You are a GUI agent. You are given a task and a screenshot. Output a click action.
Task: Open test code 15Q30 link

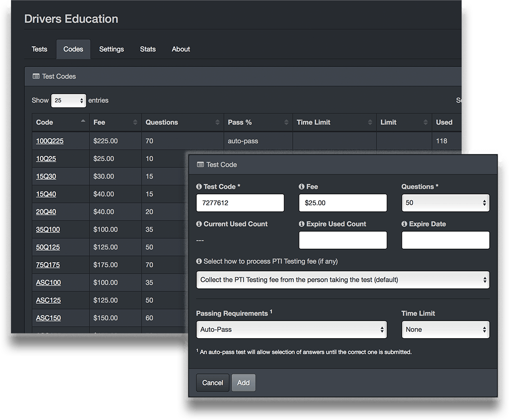click(46, 176)
